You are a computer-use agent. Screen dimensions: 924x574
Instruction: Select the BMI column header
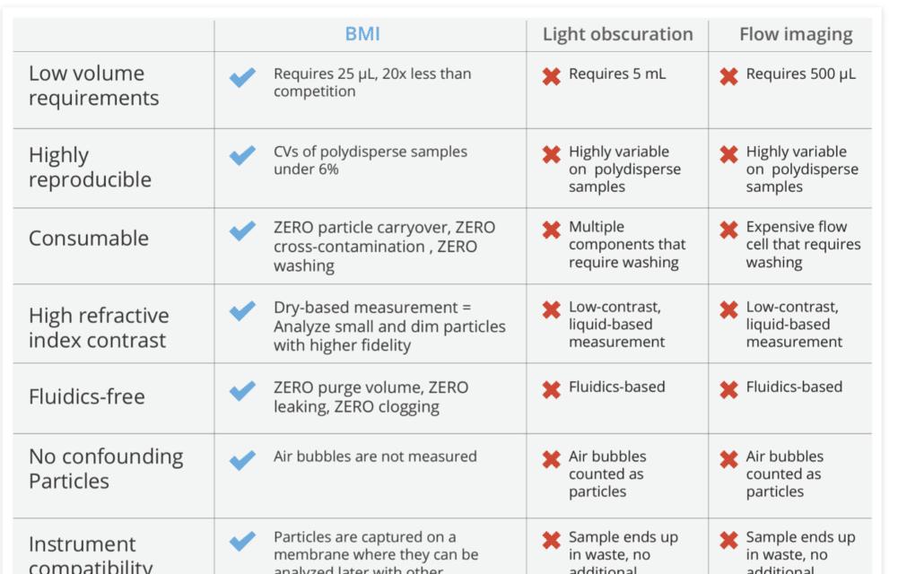[x=362, y=34]
